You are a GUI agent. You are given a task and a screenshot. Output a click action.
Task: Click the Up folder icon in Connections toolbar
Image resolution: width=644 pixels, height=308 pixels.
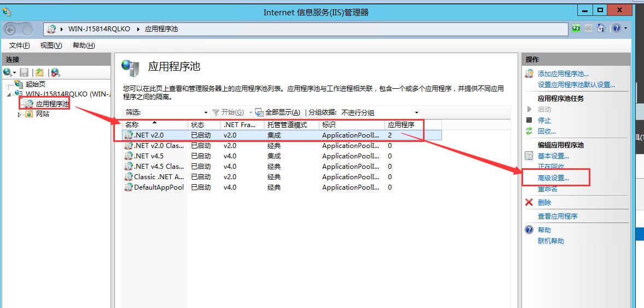coord(39,72)
